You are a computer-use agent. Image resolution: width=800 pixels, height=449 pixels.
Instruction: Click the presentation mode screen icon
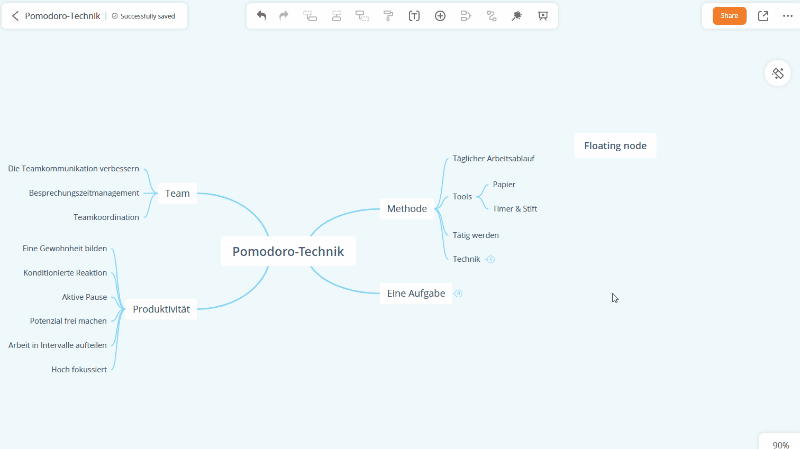pyautogui.click(x=542, y=16)
